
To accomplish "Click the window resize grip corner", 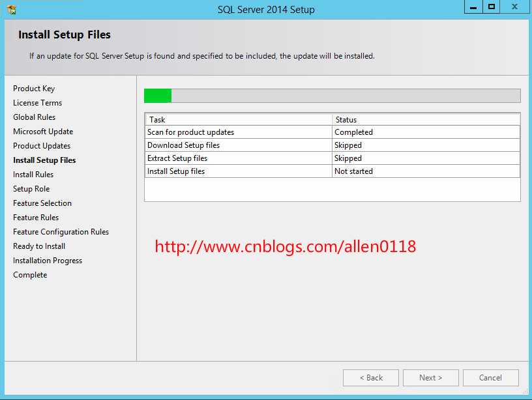I will [x=525, y=392].
